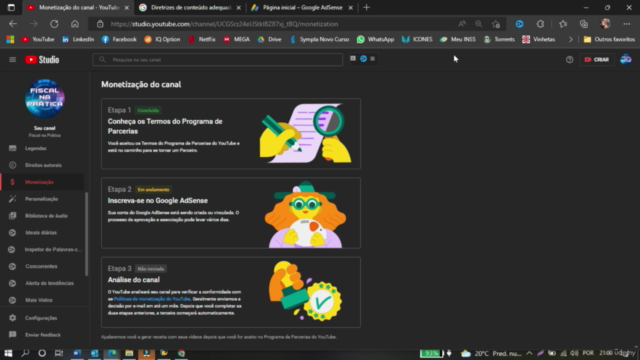Go to browser home page
The height and width of the screenshot is (360, 640).
click(x=75, y=24)
